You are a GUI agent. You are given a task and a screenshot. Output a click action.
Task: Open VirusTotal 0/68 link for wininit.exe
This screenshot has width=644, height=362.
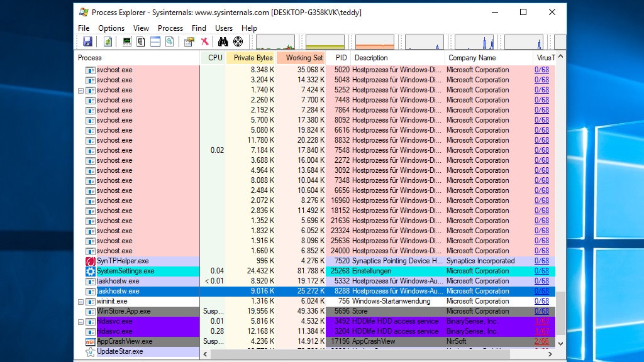(541, 301)
